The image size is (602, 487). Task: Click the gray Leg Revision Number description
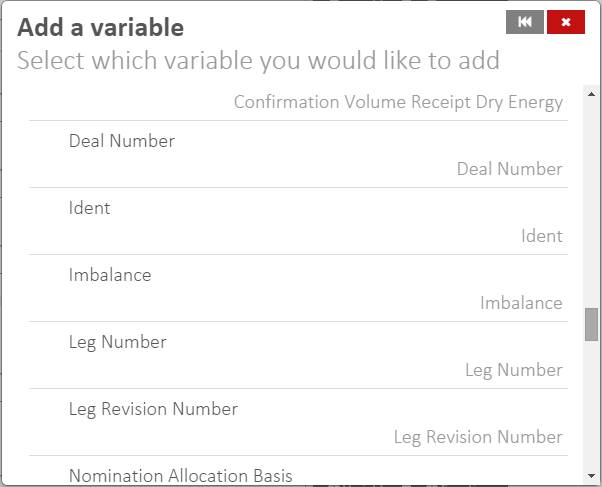tap(478, 437)
